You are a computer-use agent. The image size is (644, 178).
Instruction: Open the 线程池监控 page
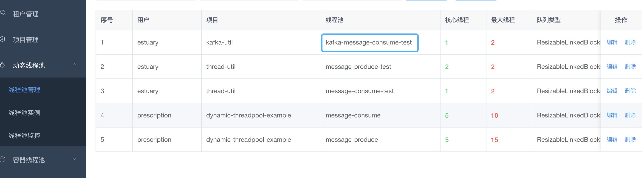pos(24,135)
